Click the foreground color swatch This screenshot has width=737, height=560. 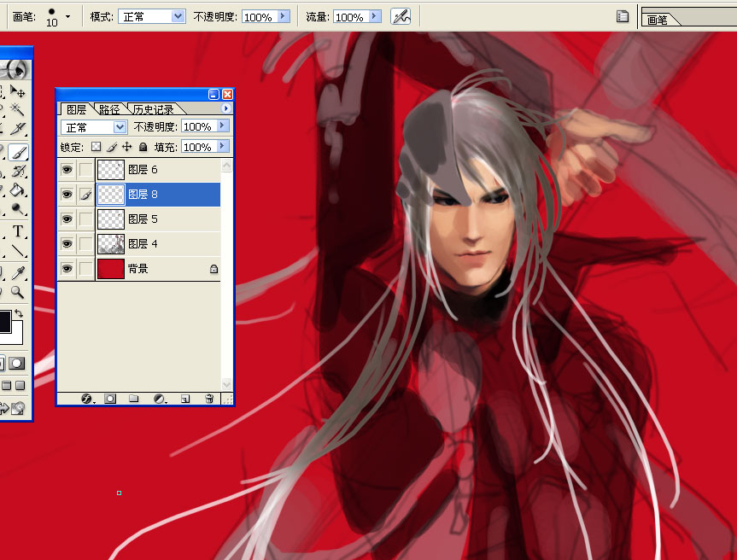point(5,321)
